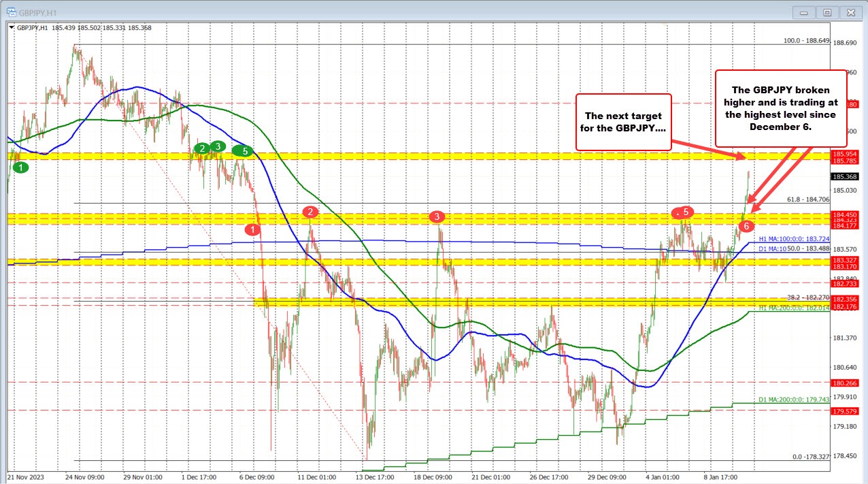Click the red "5" marker near 4 Jan
The width and height of the screenshot is (868, 484).
[x=686, y=212]
